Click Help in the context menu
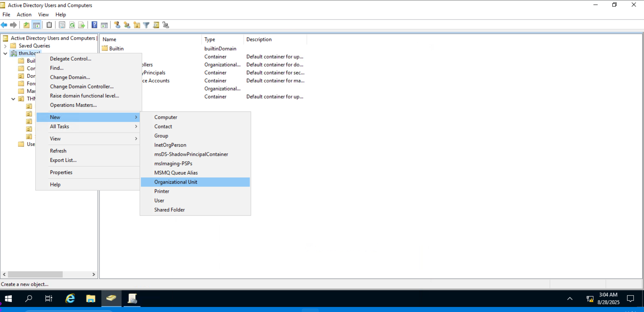644x312 pixels. (88, 184)
